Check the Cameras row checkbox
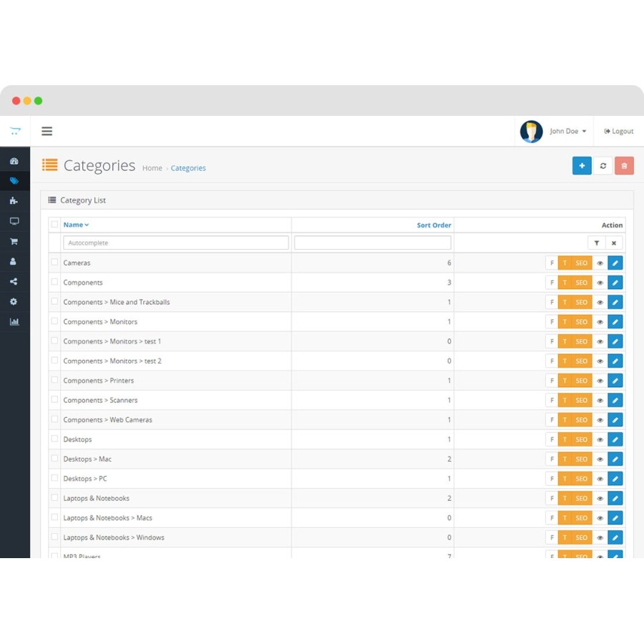Viewport: 644px width, 644px height. (x=54, y=262)
